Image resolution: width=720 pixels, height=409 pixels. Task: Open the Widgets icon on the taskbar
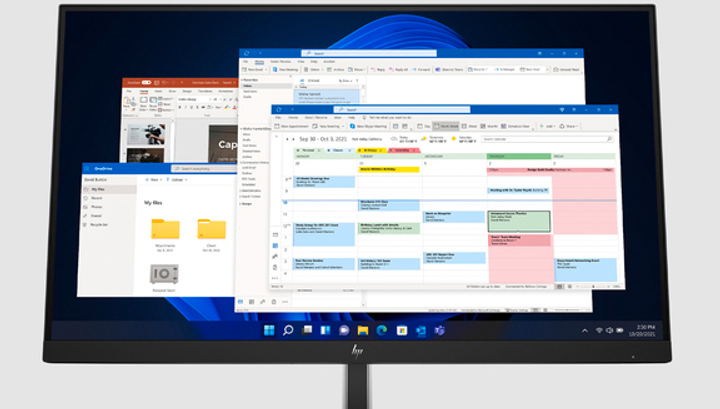click(326, 330)
